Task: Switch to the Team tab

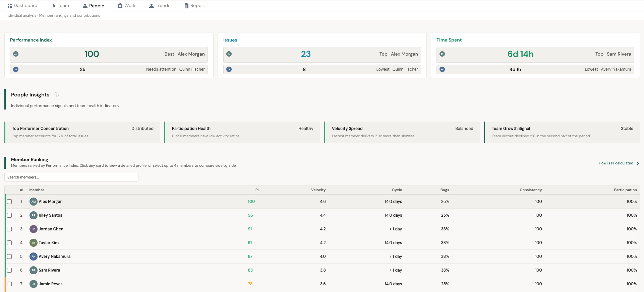Action: (60, 6)
